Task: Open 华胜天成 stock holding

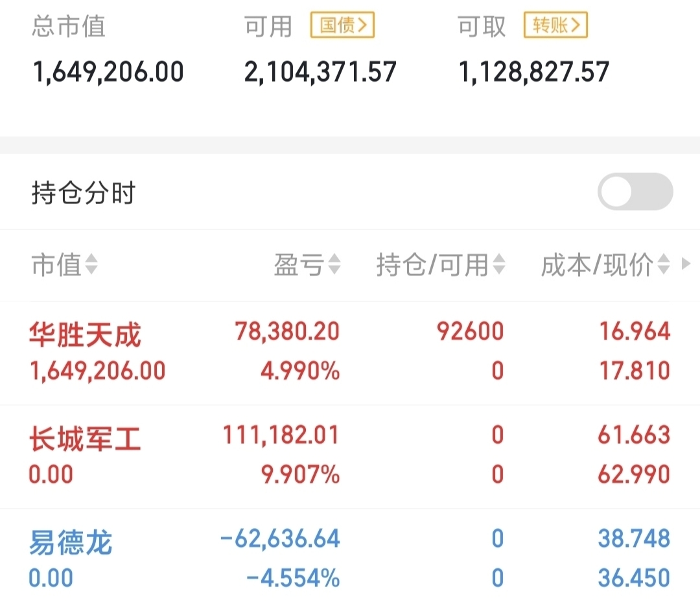Action: coord(85,334)
